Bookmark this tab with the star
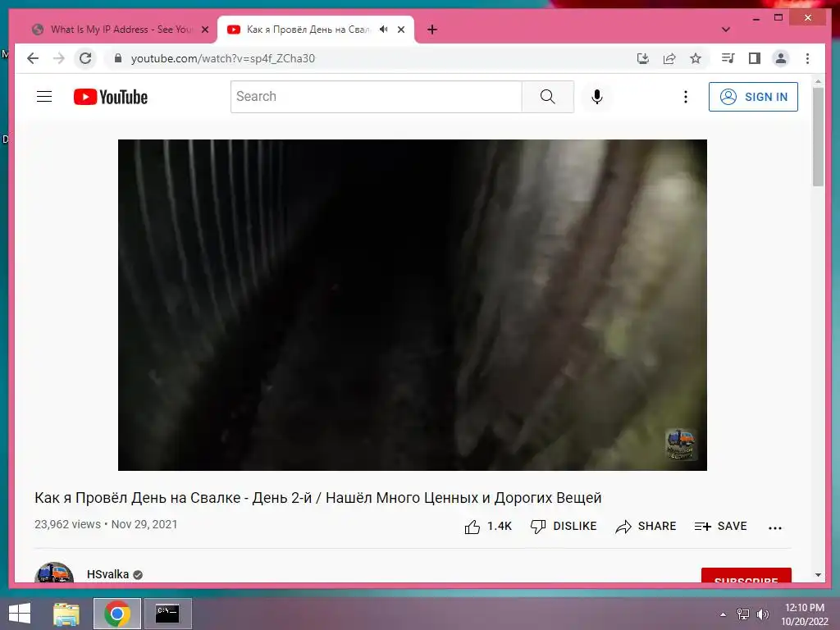 pos(696,58)
